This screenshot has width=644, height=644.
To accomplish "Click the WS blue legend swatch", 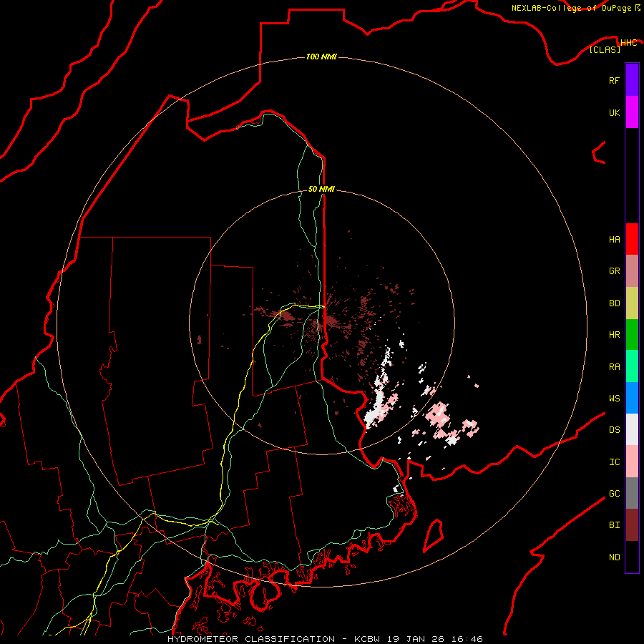I will 632,398.
